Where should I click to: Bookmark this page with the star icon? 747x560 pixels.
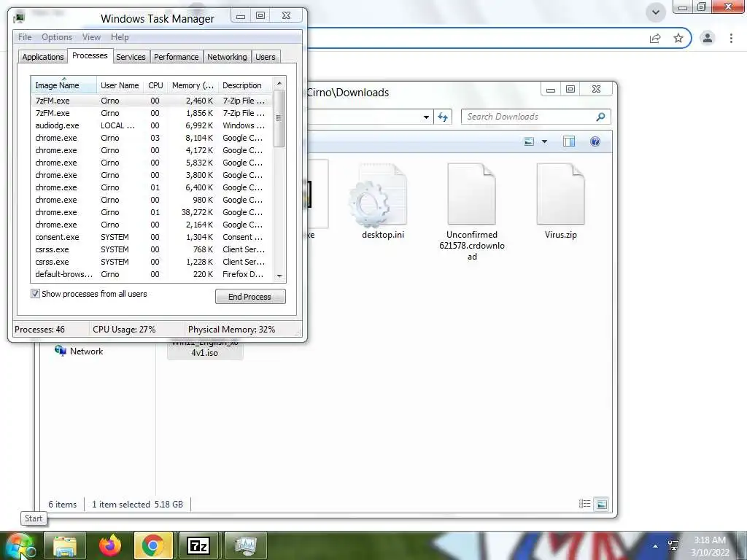(x=678, y=38)
